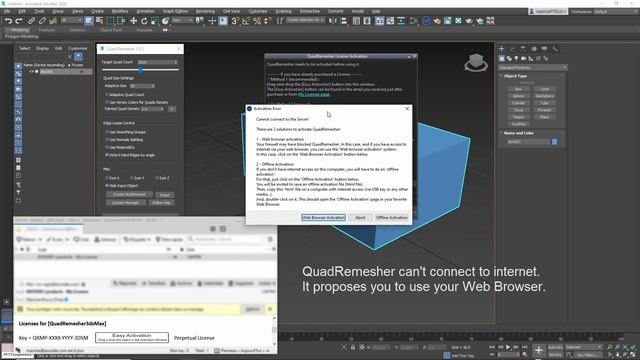The image size is (640, 360).
Task: Open the blue object color swatch
Action: click(x=554, y=142)
